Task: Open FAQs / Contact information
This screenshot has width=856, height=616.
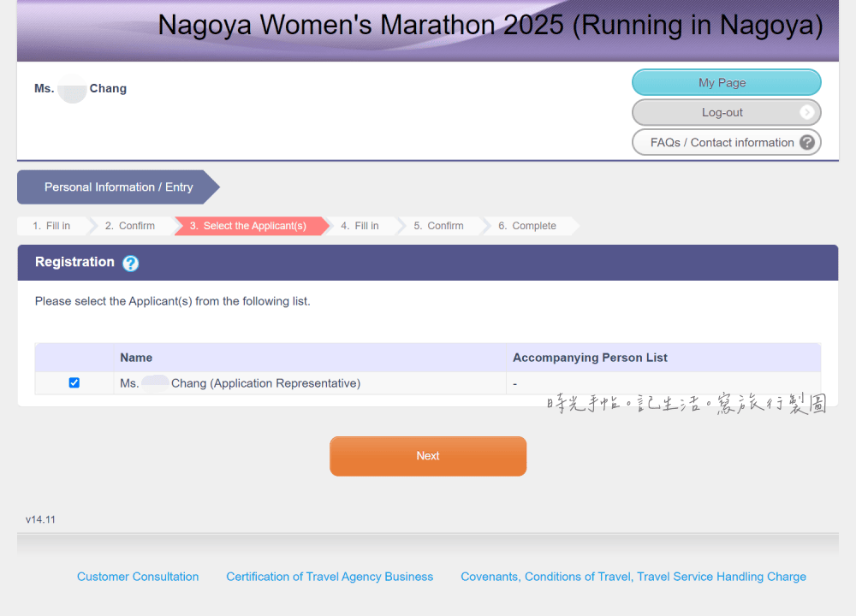Action: tap(727, 142)
